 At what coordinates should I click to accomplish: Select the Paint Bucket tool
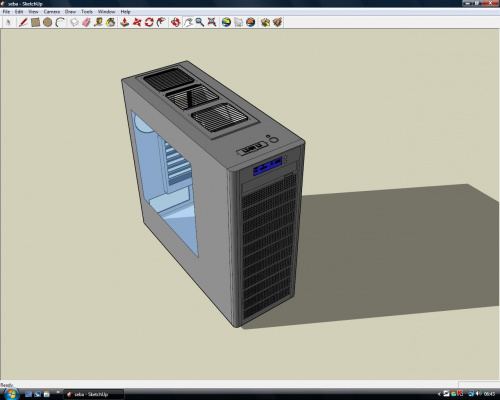pos(111,22)
